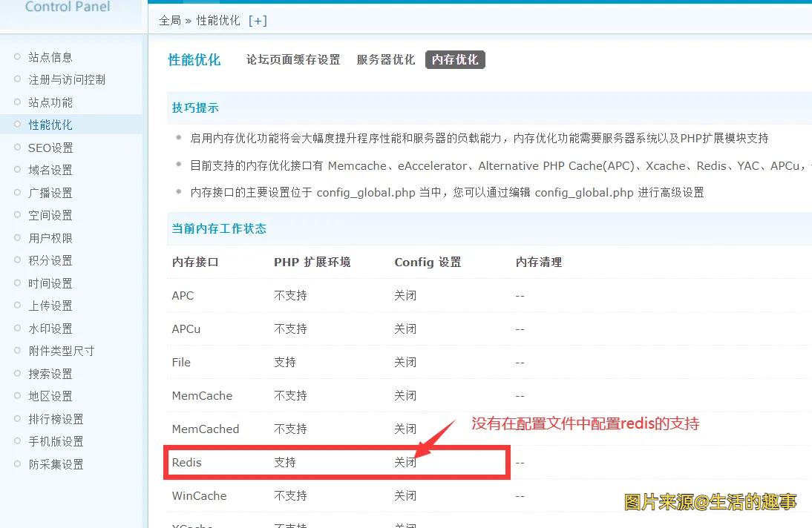Open 站点信息 in the sidebar

coord(50,57)
